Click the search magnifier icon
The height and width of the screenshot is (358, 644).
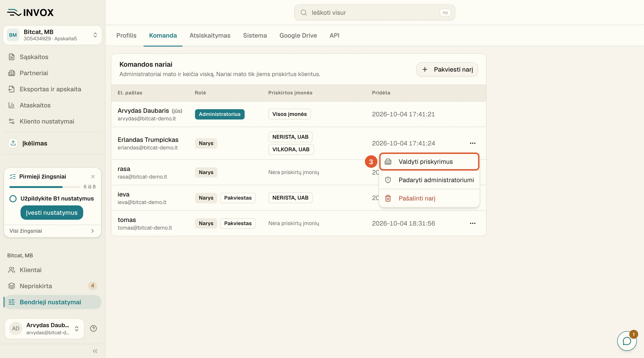tap(303, 13)
